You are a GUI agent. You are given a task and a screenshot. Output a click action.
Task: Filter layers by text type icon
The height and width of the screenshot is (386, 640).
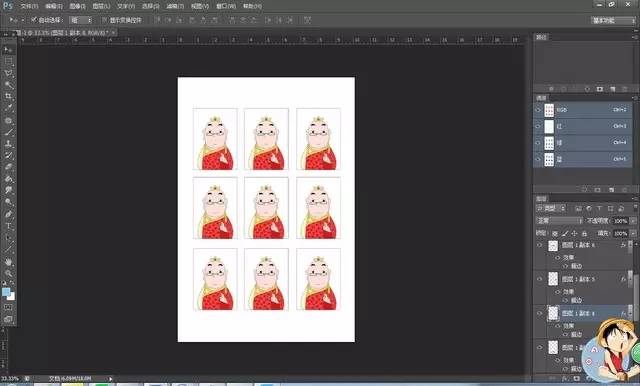pos(600,209)
